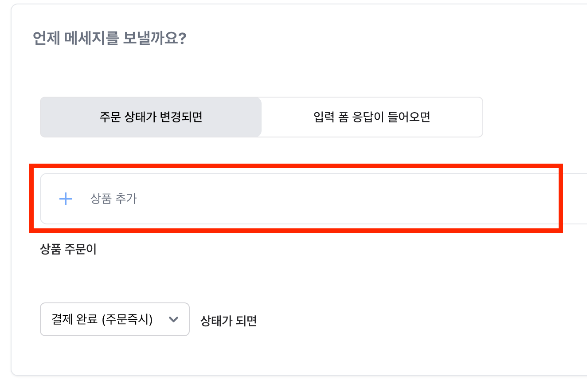Activate the left segment of the trigger switcher
Viewport: 587px width, 392px height.
pyautogui.click(x=151, y=117)
